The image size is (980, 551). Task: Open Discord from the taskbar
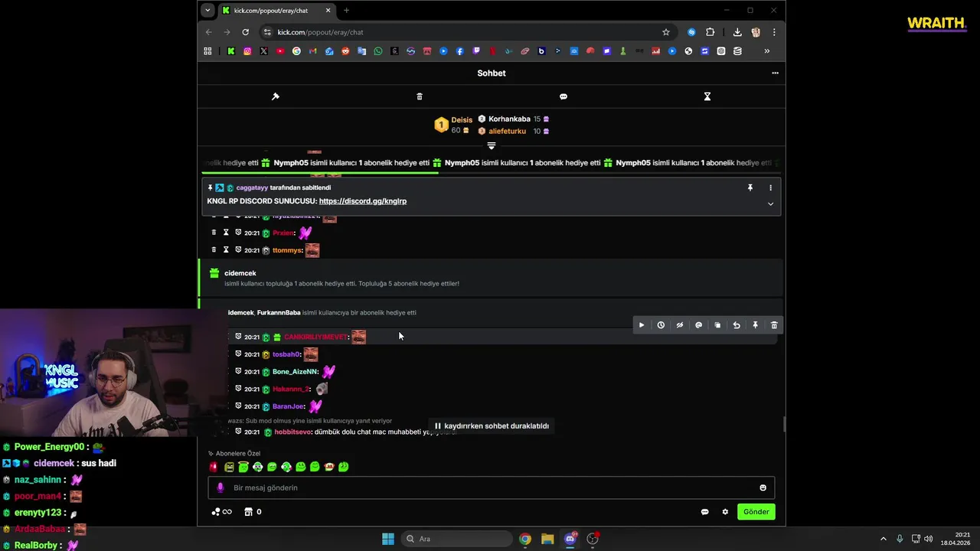(570, 539)
